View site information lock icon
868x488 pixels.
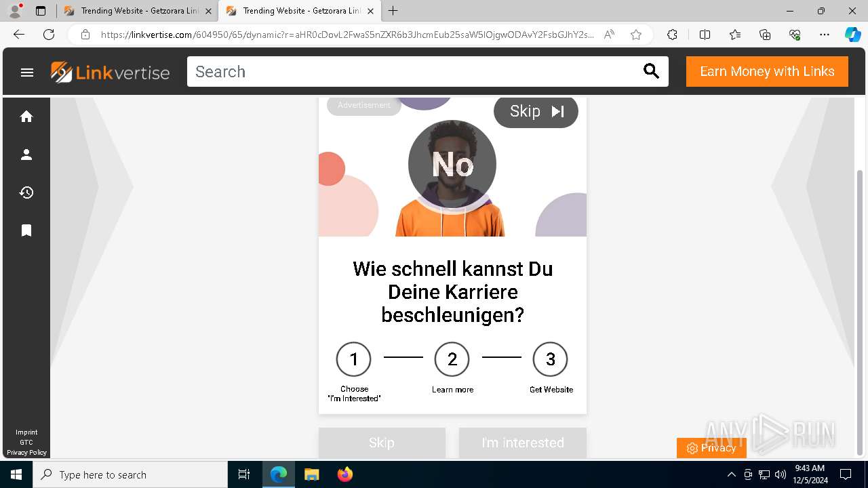(85, 35)
